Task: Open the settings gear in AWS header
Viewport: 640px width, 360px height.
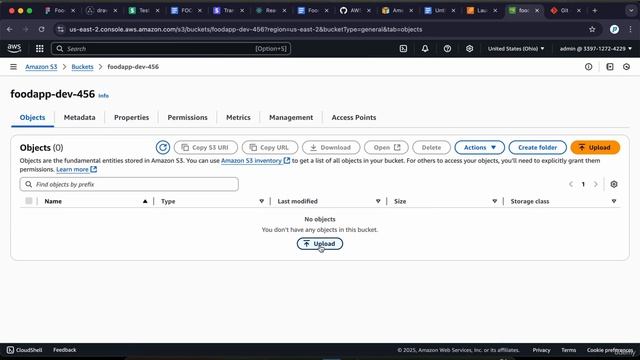Action: coord(469,49)
